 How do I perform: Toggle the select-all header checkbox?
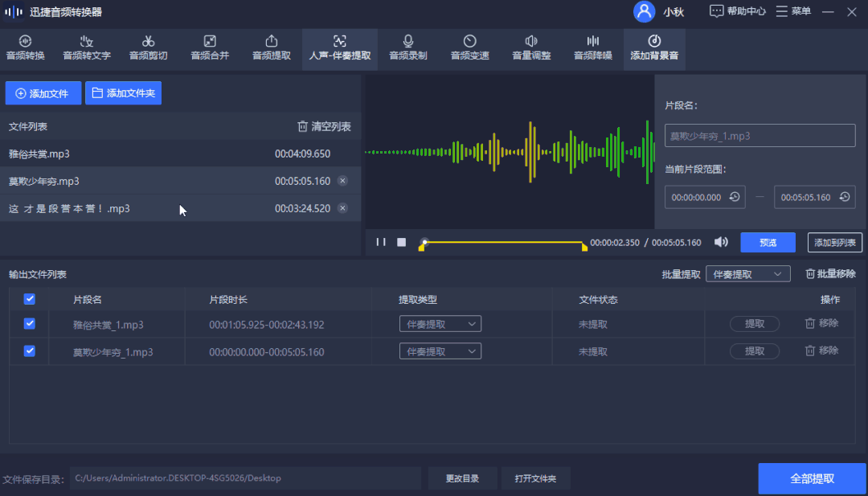(x=30, y=299)
